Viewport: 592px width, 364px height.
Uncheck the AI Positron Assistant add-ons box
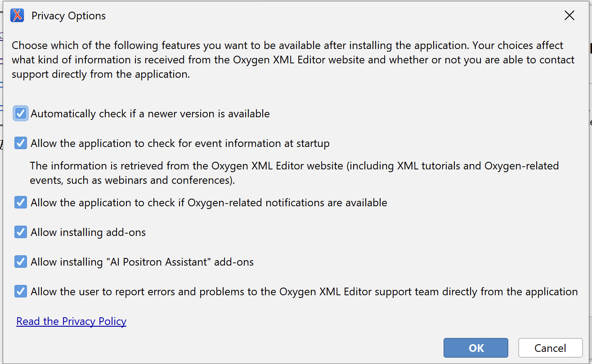click(x=21, y=262)
